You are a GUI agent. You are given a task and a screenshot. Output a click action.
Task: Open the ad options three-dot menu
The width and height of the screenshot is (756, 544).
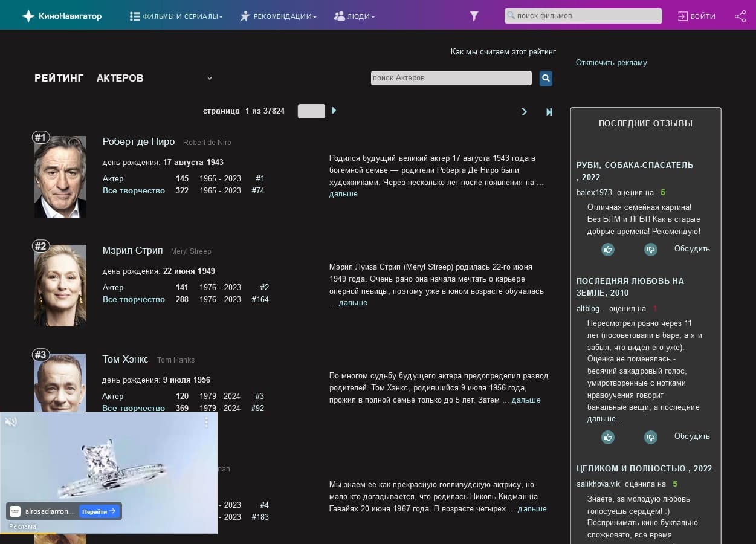(x=206, y=422)
